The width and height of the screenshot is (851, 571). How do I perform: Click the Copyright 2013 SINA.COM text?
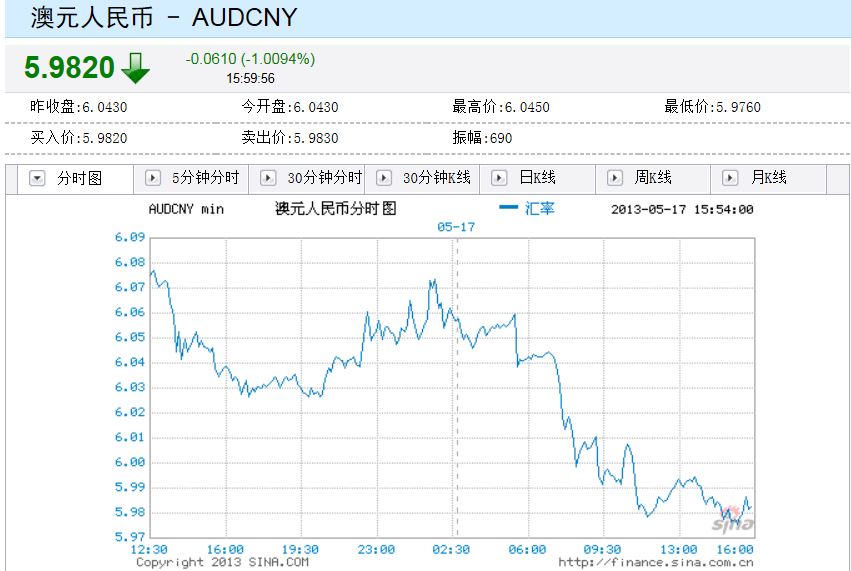[x=223, y=562]
